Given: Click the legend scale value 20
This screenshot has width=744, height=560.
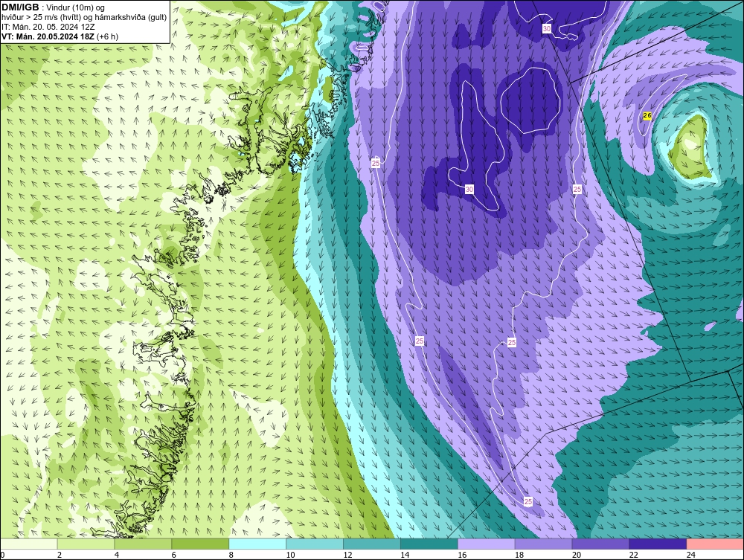Looking at the screenshot, I should point(577,555).
